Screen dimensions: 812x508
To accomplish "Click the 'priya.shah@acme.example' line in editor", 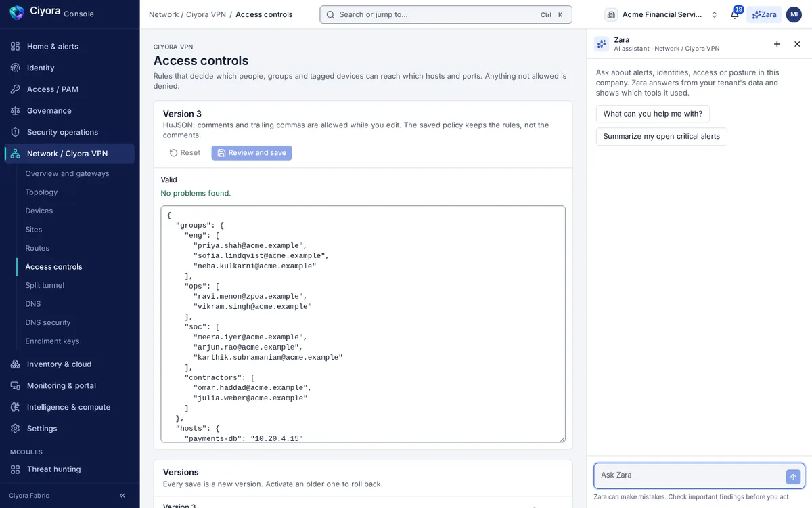I will pos(250,246).
